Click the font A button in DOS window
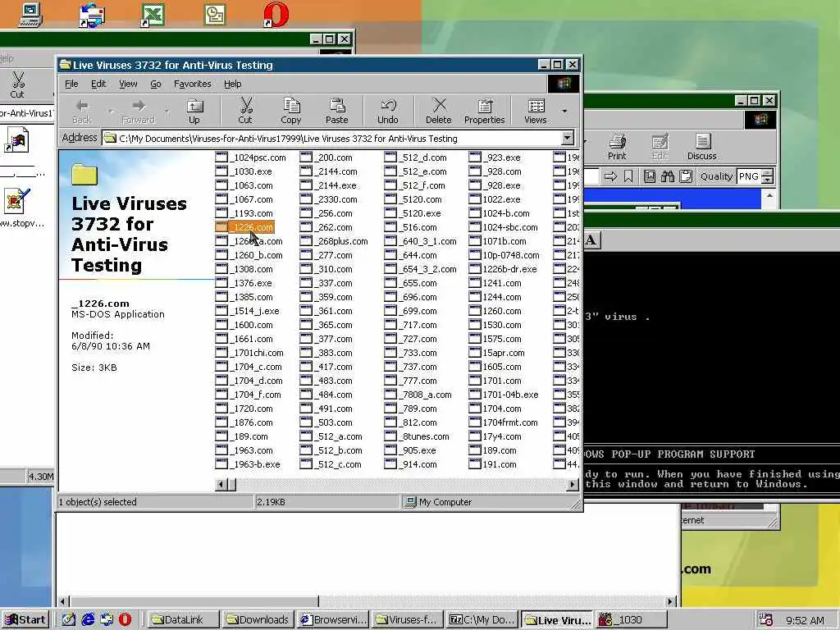Screen dimensions: 840x630 (591, 240)
